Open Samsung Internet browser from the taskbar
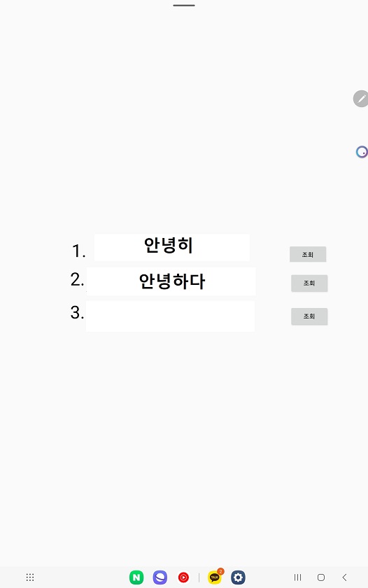This screenshot has height=588, width=368. point(160,577)
